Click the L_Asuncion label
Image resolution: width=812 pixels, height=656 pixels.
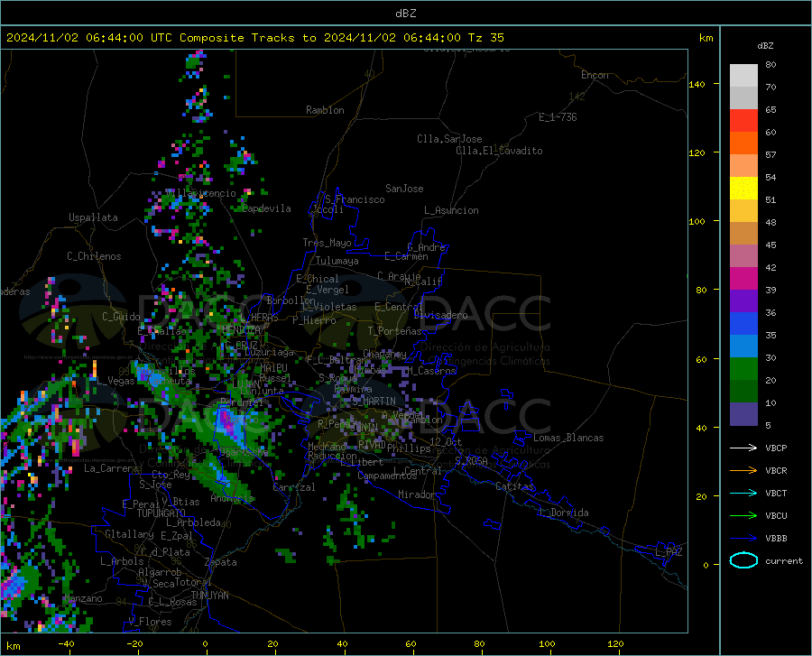click(451, 210)
